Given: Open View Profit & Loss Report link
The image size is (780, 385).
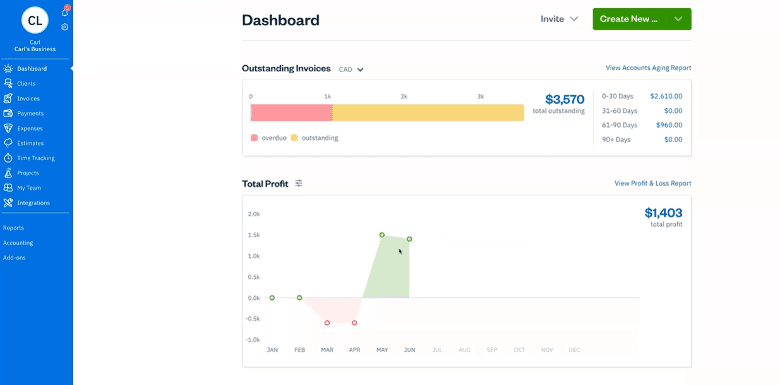Looking at the screenshot, I should pyautogui.click(x=653, y=184).
